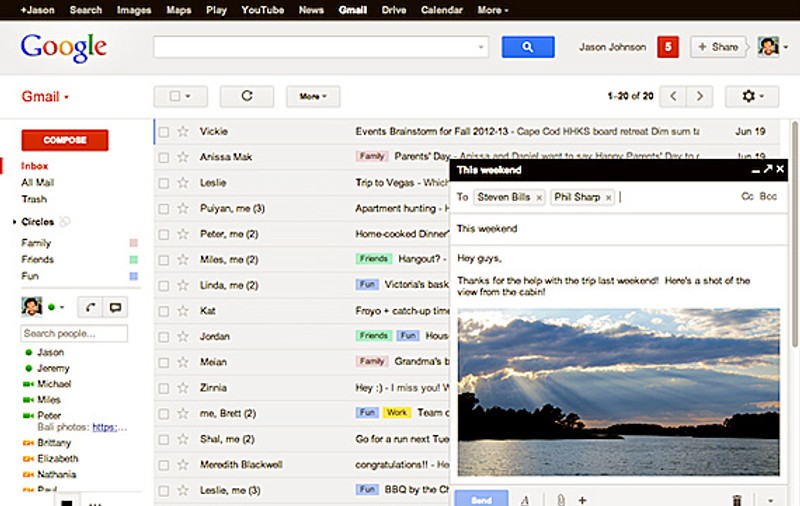This screenshot has width=800, height=506.
Task: Open +Jason in the top bar
Action: point(37,10)
